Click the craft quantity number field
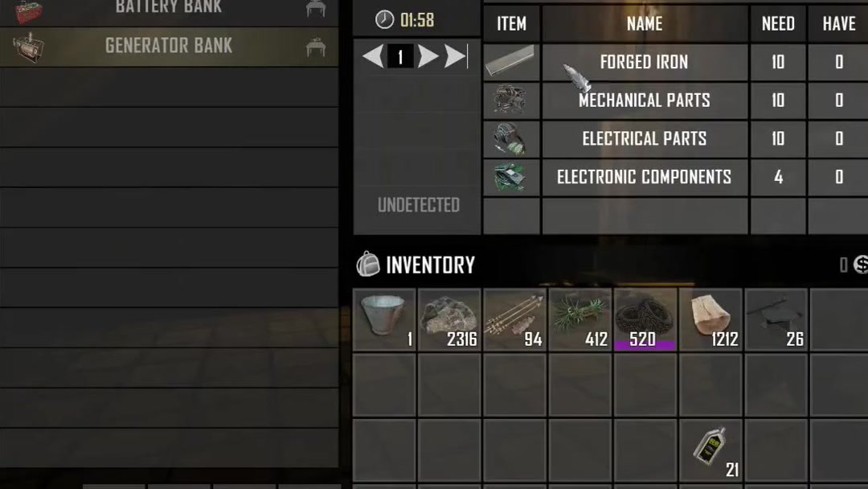This screenshot has height=489, width=868. pos(400,56)
